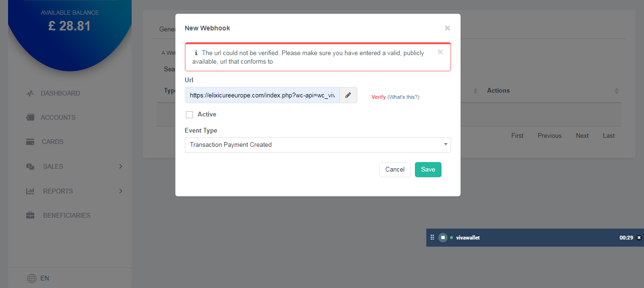Click the Sales icon in the sidebar
The height and width of the screenshot is (288, 644).
pos(30,166)
